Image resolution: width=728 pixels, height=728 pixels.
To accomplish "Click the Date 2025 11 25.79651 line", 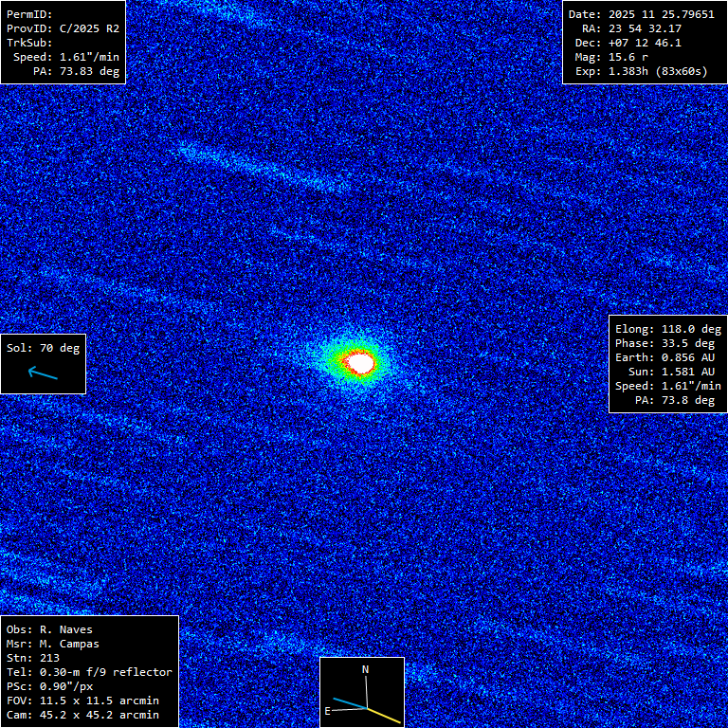I will coord(641,14).
